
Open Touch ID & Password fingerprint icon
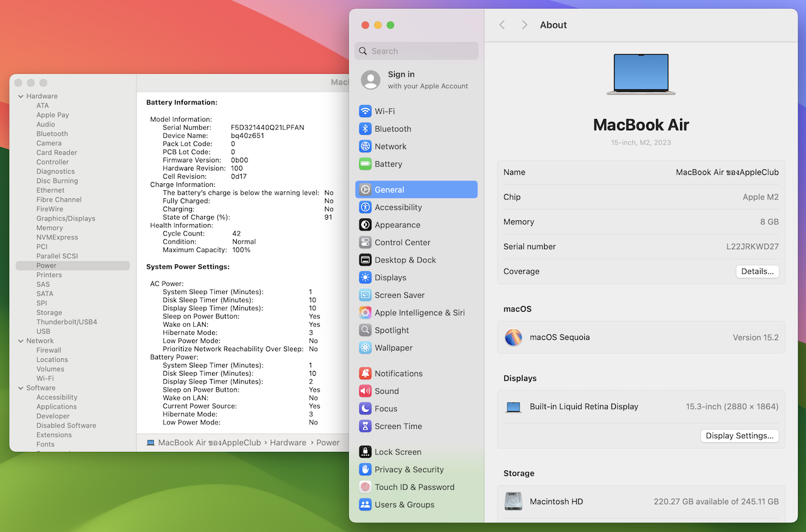(x=365, y=487)
